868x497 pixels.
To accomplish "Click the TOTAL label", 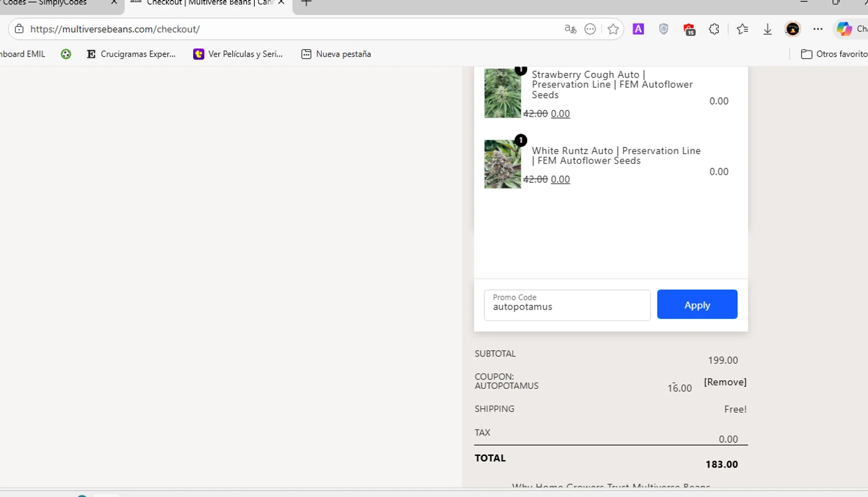I will (490, 458).
